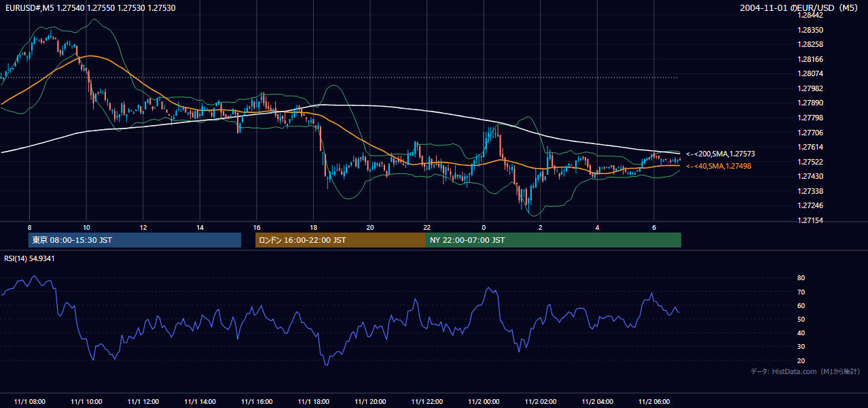Click the 11/1 14:00 bottom time label
868x408 pixels.
[x=200, y=402]
